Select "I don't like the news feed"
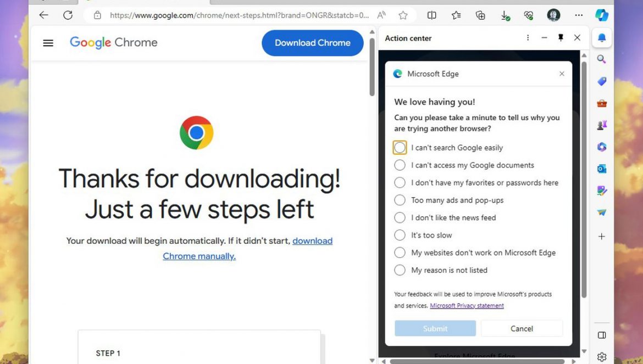Screen dimensions: 643x364 pos(400,217)
